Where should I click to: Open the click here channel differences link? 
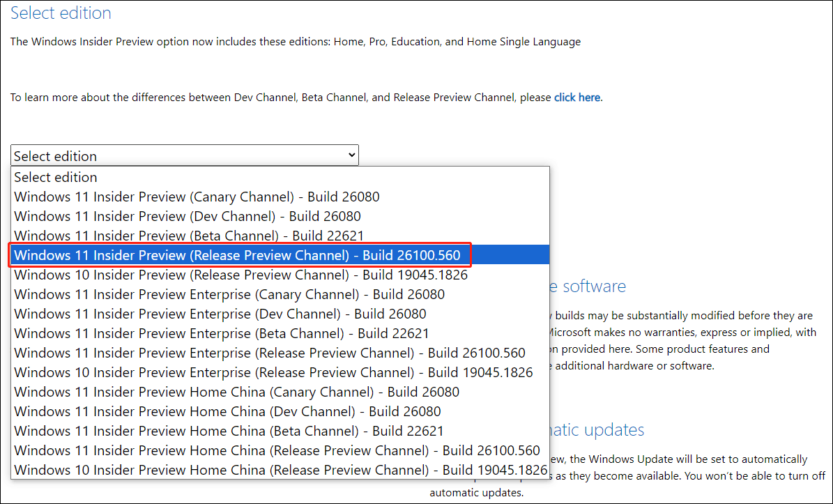click(x=576, y=97)
